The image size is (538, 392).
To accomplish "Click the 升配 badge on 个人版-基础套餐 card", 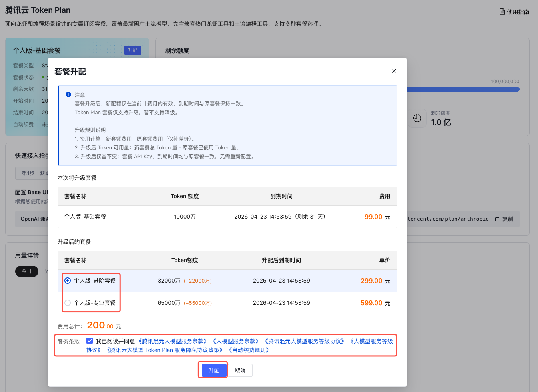I will 132,50.
